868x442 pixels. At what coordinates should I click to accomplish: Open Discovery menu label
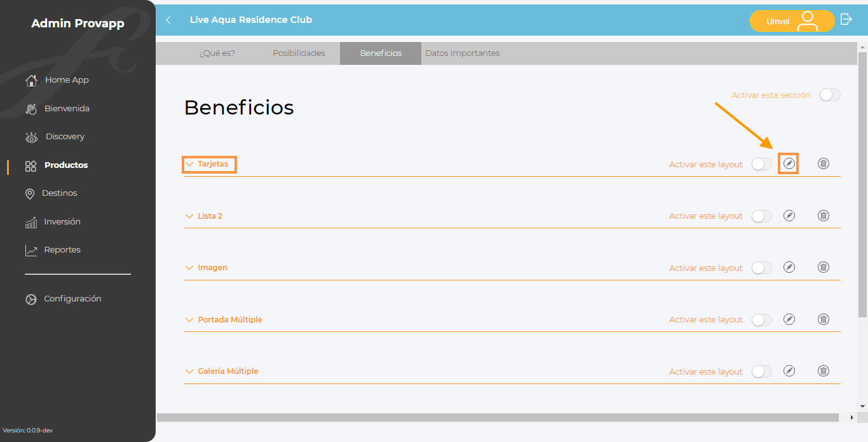pyautogui.click(x=65, y=137)
